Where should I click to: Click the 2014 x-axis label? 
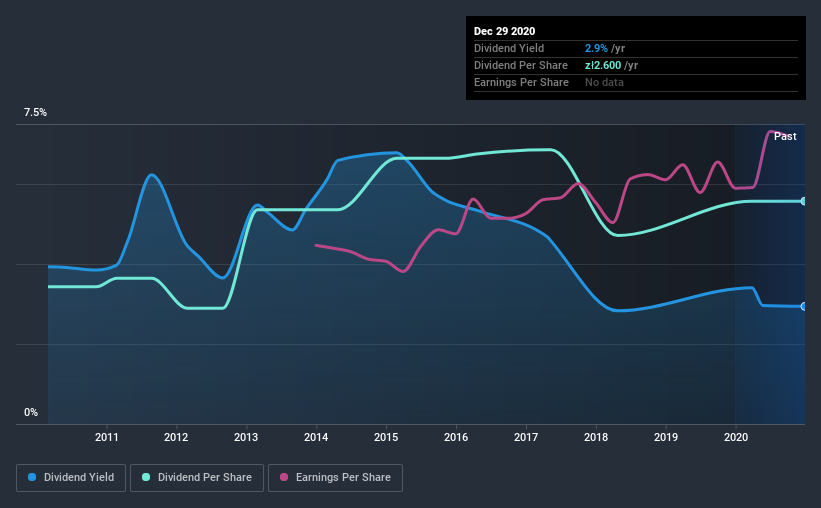pos(316,437)
